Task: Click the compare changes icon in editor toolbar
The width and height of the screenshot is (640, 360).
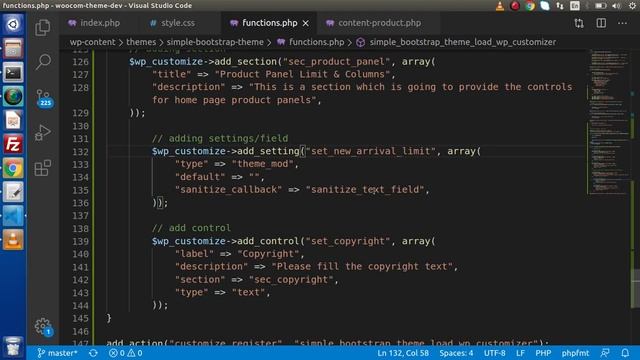Action: tap(579, 23)
